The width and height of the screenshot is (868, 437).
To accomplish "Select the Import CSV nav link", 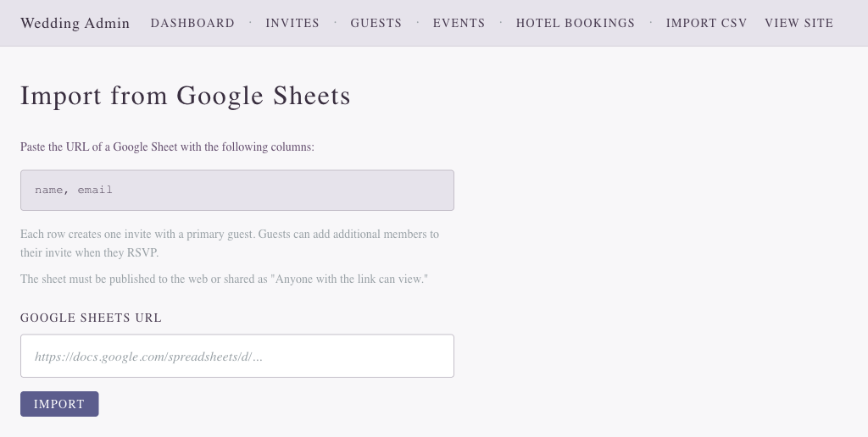I will (706, 23).
